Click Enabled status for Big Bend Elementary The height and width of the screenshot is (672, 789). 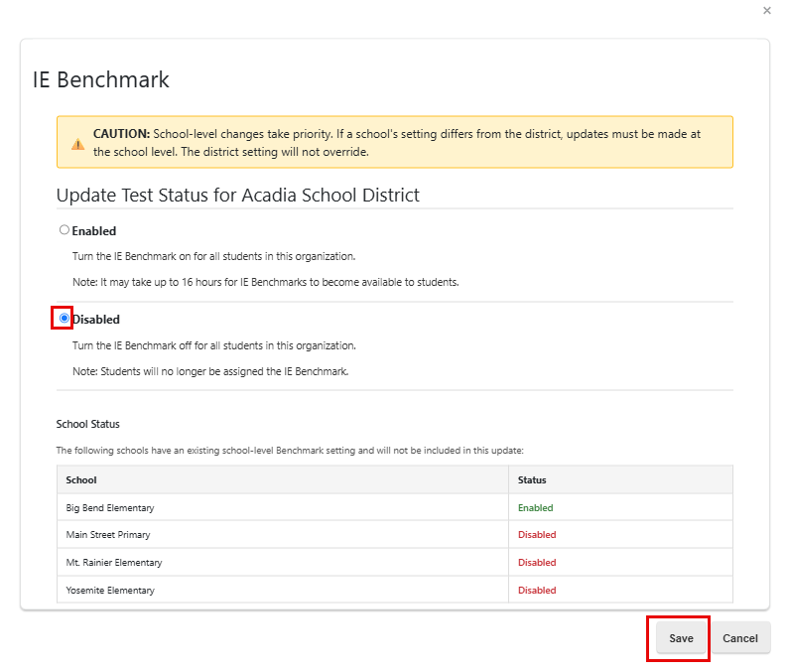pos(535,508)
